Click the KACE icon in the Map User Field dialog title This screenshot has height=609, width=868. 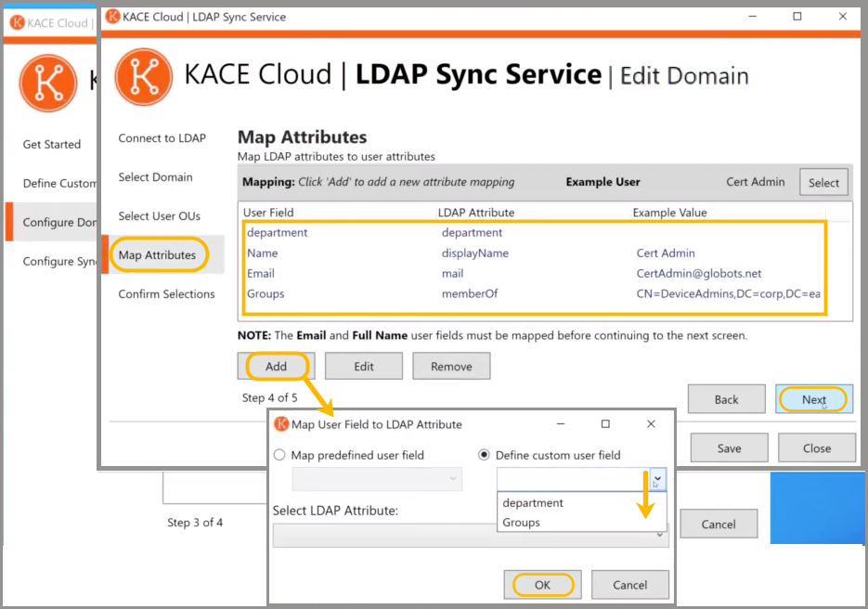[x=280, y=424]
